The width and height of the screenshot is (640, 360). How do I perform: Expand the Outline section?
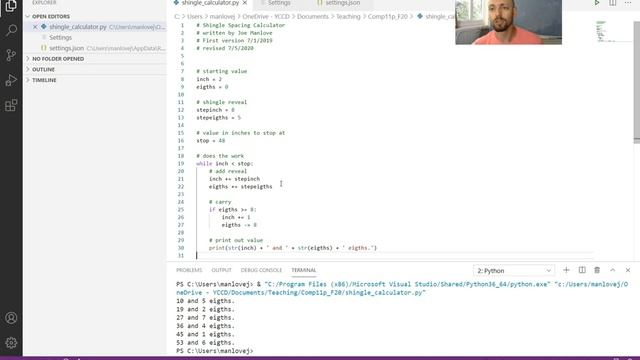click(x=95, y=69)
